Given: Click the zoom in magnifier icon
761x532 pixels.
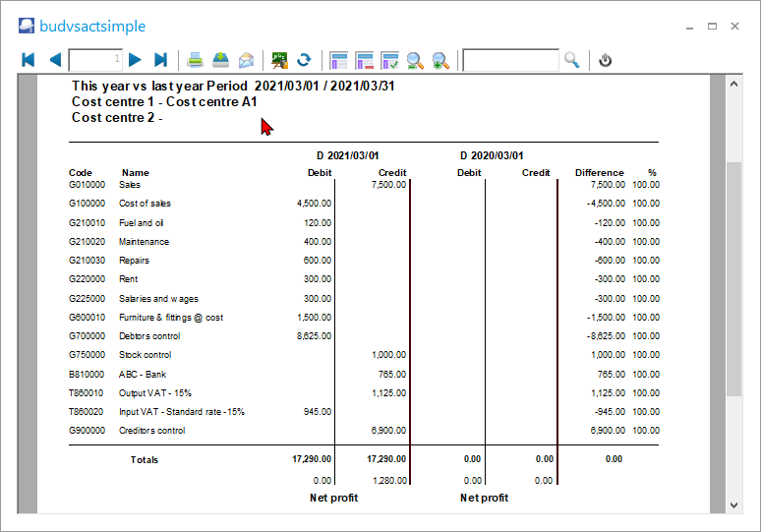Looking at the screenshot, I should point(440,60).
